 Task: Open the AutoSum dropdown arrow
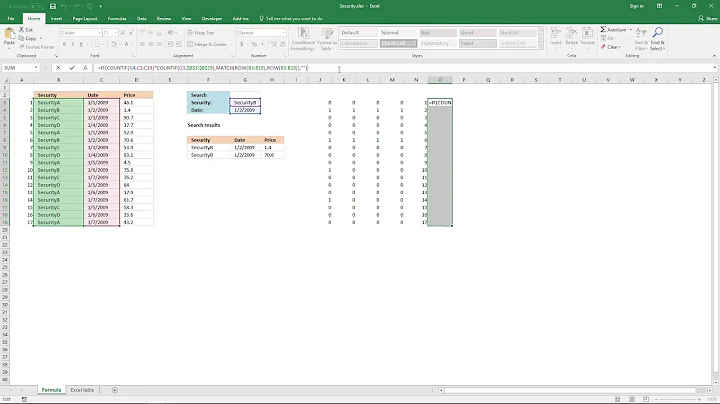pyautogui.click(x=630, y=29)
